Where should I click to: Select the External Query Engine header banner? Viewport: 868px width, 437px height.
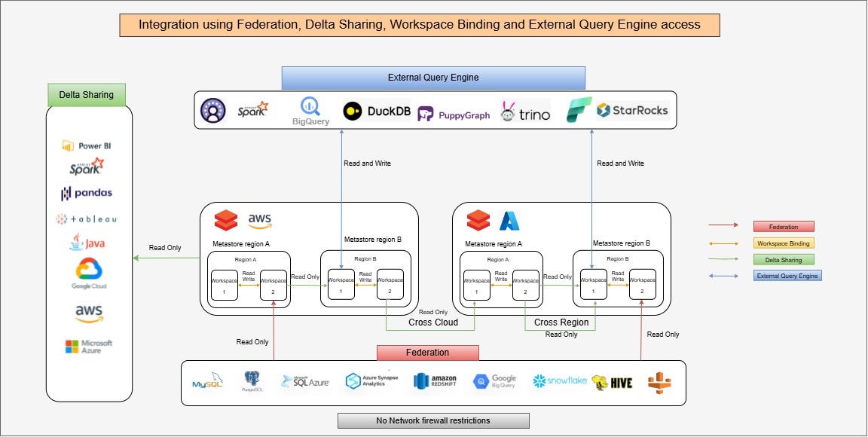click(433, 77)
